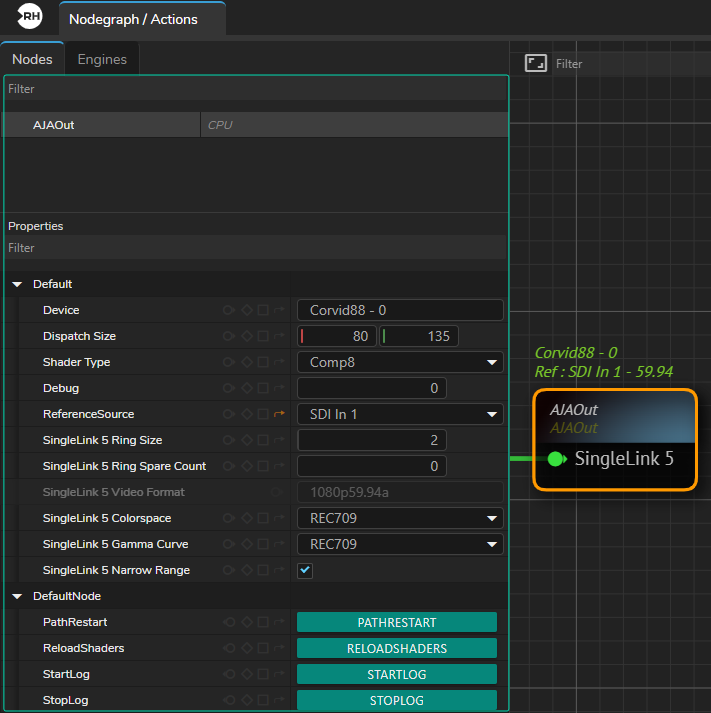
Task: Click the Dispatch Size red value 80
Action: click(337, 336)
